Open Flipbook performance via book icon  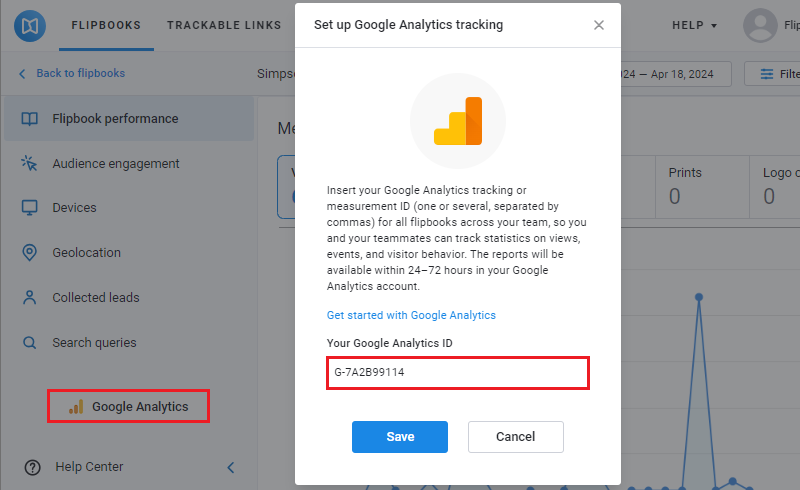pos(30,119)
